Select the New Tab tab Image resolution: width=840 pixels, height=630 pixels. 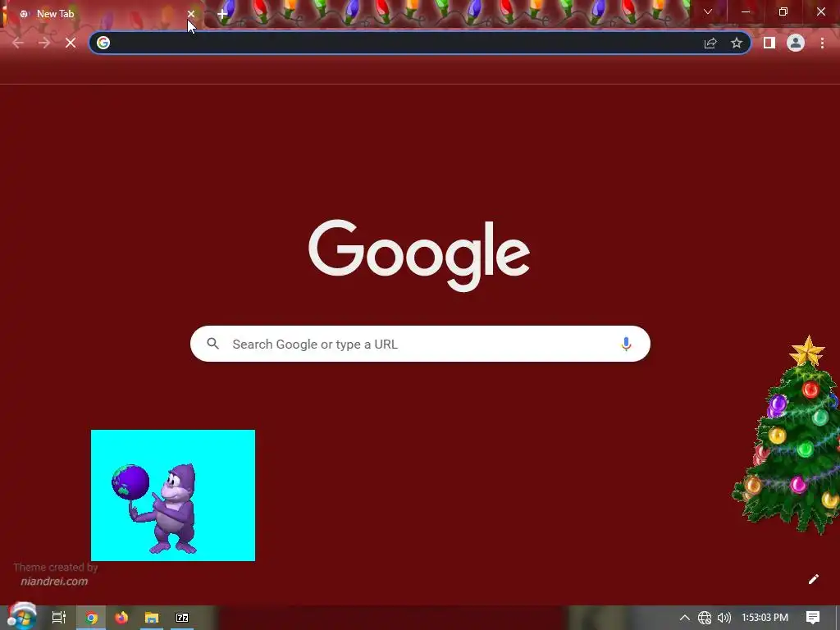[102, 14]
